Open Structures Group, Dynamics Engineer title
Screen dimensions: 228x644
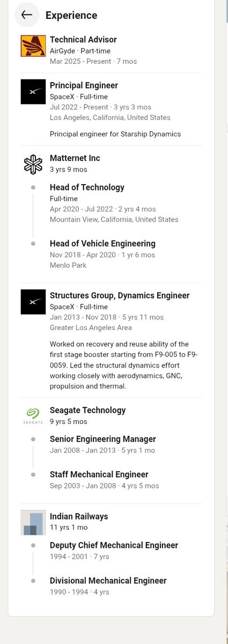point(120,296)
